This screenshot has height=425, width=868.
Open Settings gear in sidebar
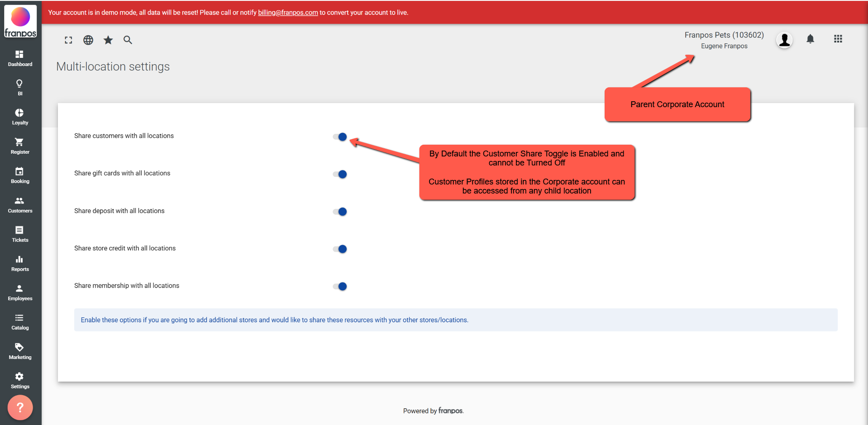(x=20, y=381)
